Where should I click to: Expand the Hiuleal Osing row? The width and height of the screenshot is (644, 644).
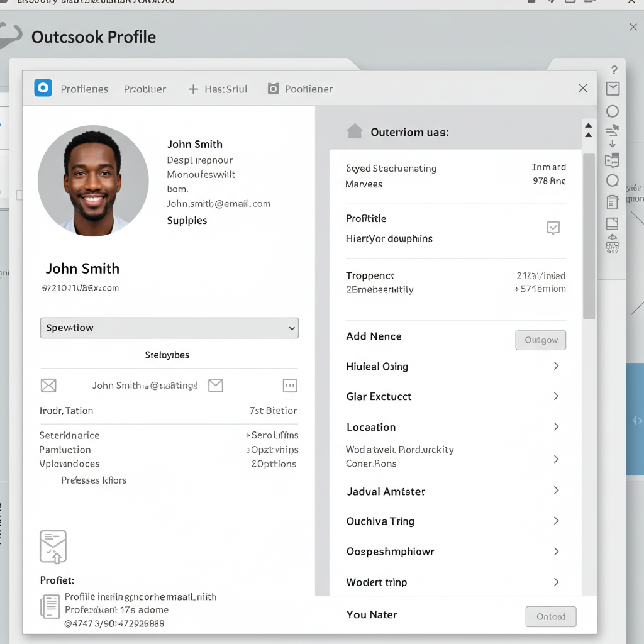[455, 366]
